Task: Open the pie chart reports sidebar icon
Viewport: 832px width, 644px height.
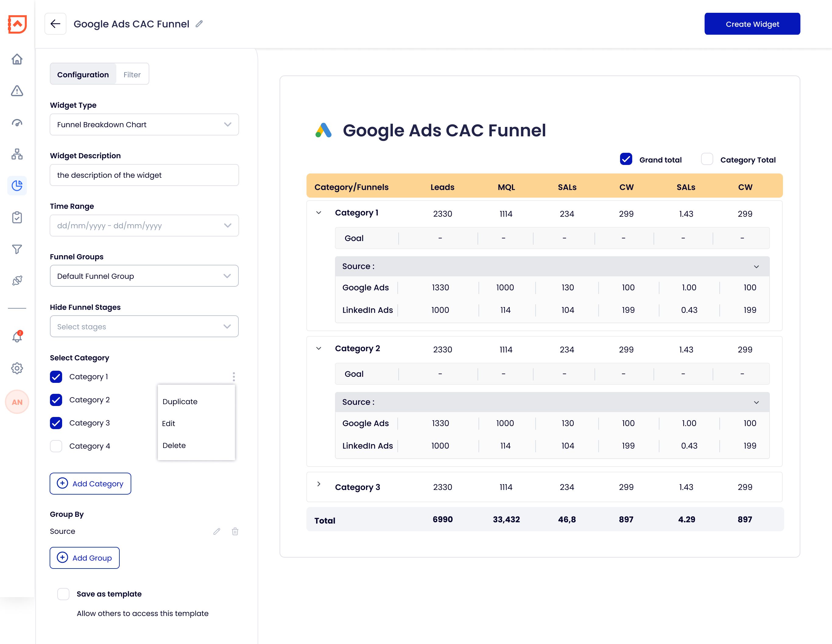Action: point(17,185)
